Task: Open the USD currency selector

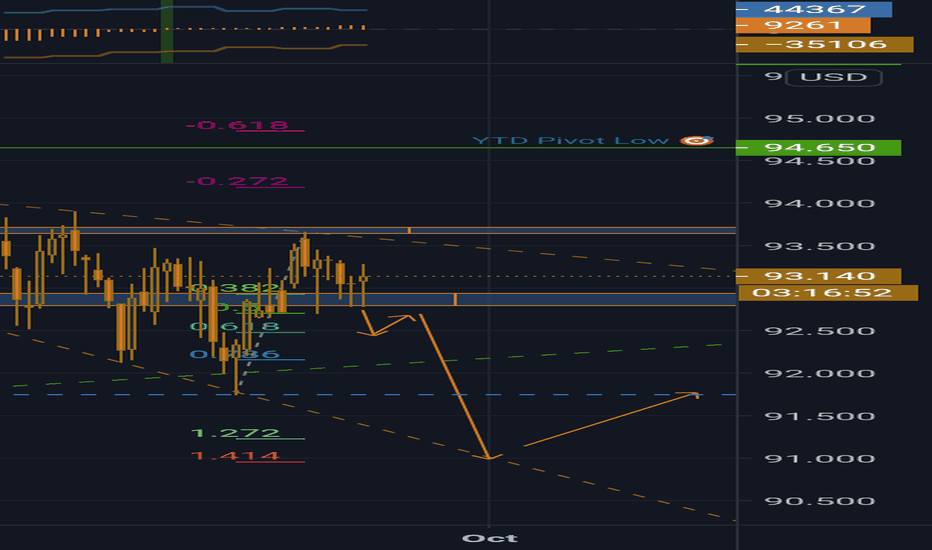Action: 833,77
